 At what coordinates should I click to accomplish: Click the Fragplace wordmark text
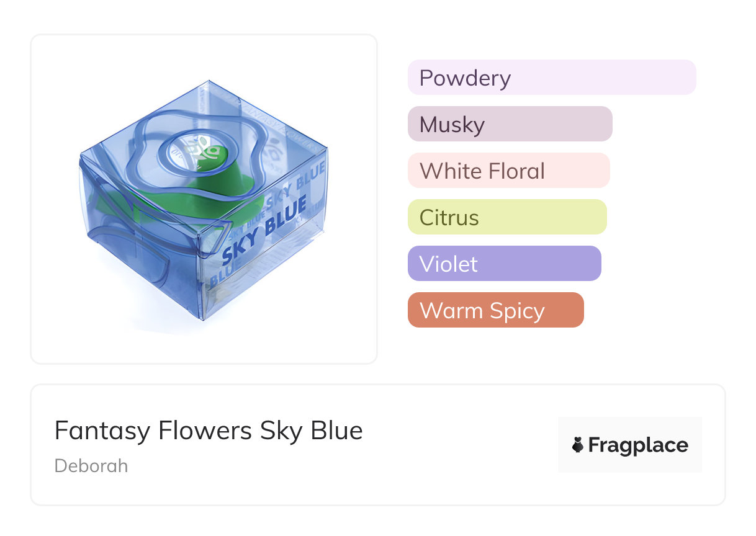pyautogui.click(x=638, y=445)
